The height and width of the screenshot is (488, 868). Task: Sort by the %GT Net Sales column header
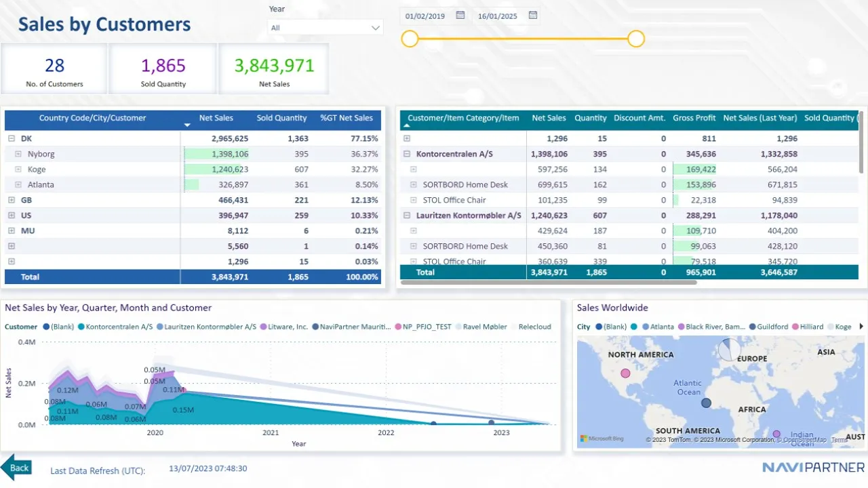(x=347, y=118)
